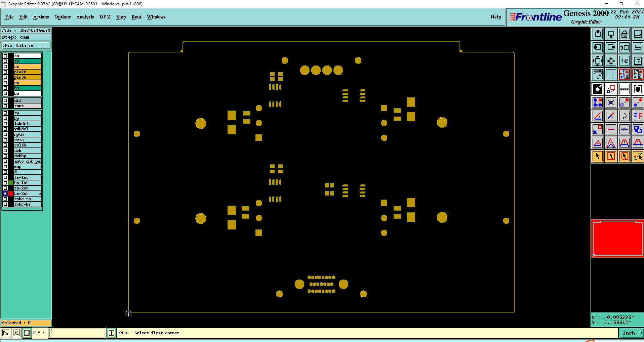Open the Rout menu

coord(136,17)
